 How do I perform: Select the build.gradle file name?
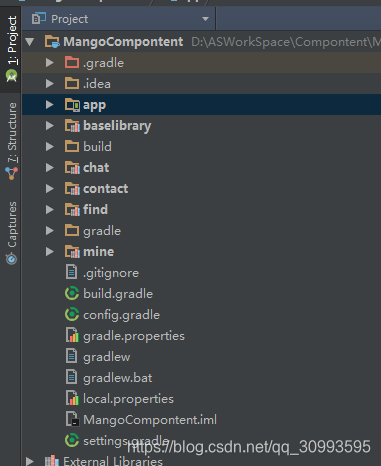coord(118,294)
